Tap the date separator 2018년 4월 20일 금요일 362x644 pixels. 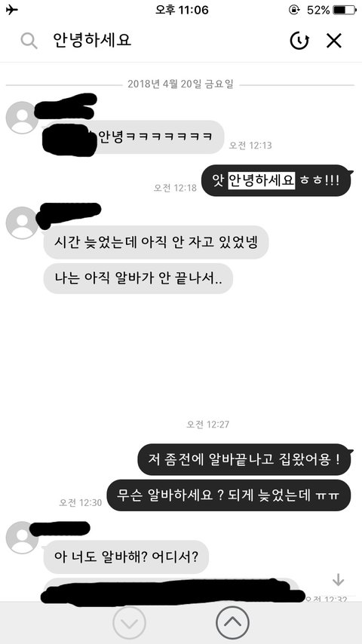pos(180,84)
